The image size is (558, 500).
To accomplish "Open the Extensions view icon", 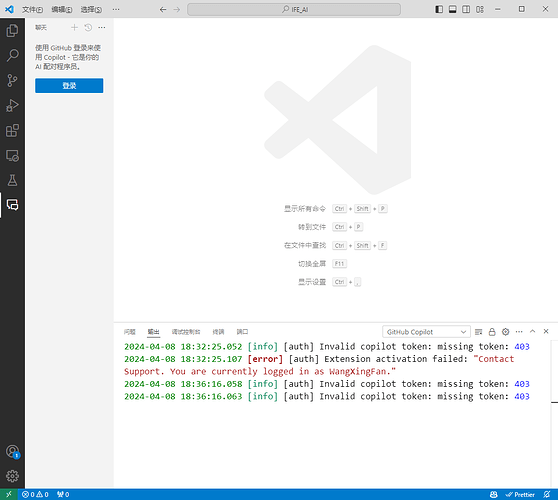I will coord(12,131).
